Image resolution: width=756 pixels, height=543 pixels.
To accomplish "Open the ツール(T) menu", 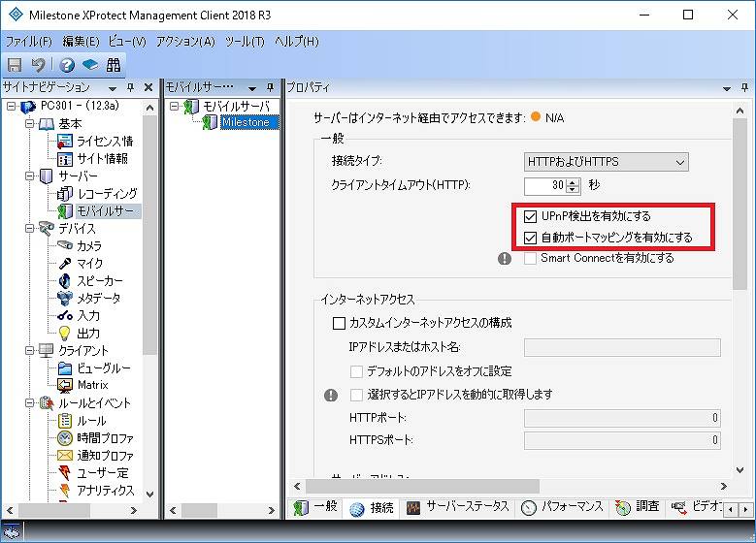I will click(x=245, y=42).
